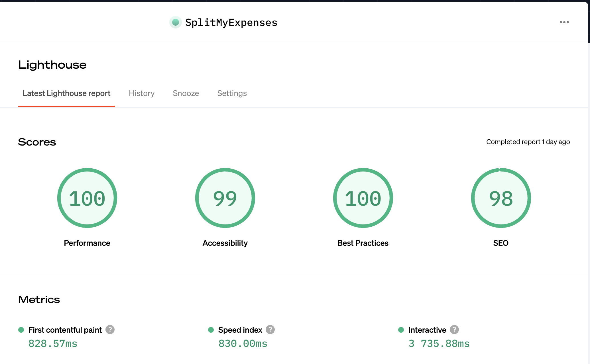Click the Metrics section heading
Image resolution: width=590 pixels, height=364 pixels.
click(39, 299)
